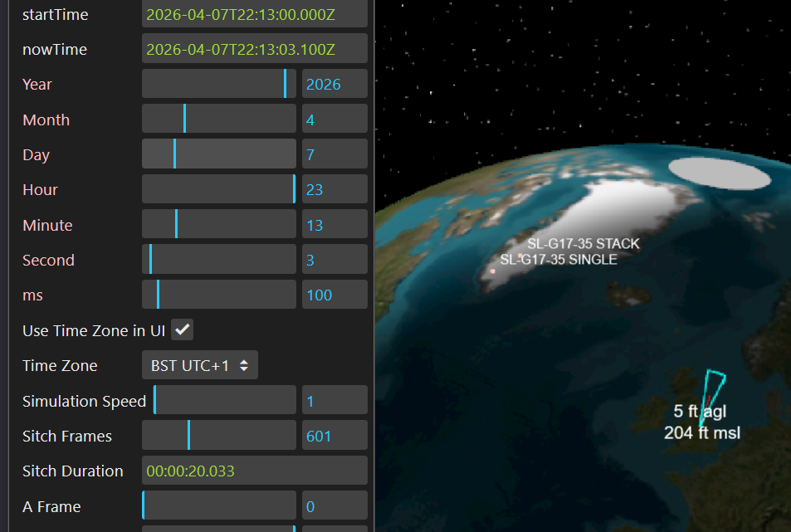Click the Year slider track
This screenshot has width=791, height=532.
coord(219,85)
